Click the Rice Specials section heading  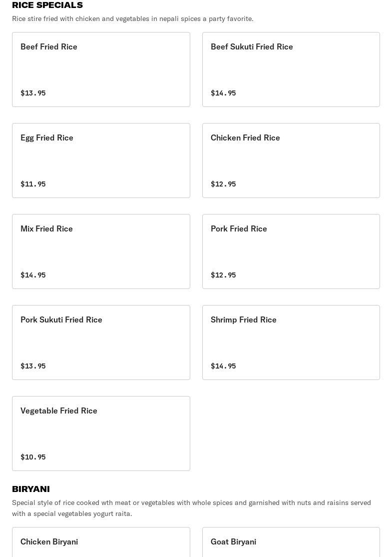[47, 5]
